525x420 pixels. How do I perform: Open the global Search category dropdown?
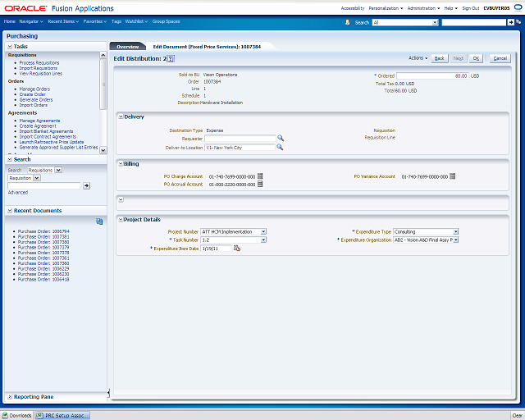[435, 22]
